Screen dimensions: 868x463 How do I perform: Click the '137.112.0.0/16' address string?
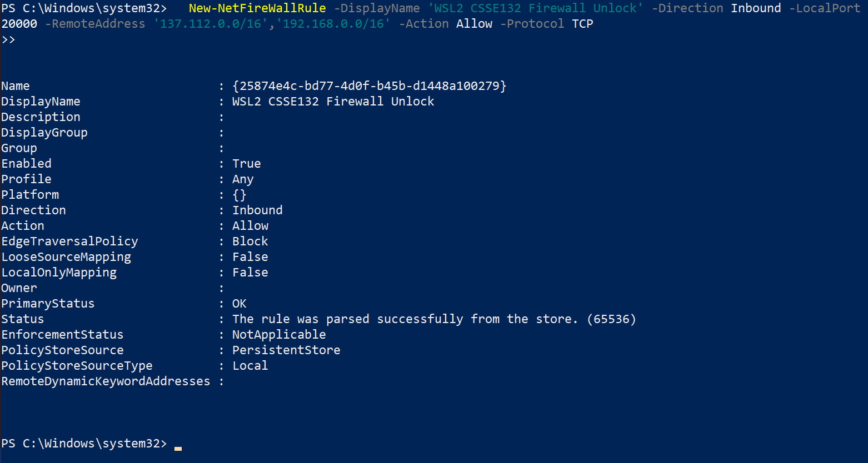211,24
